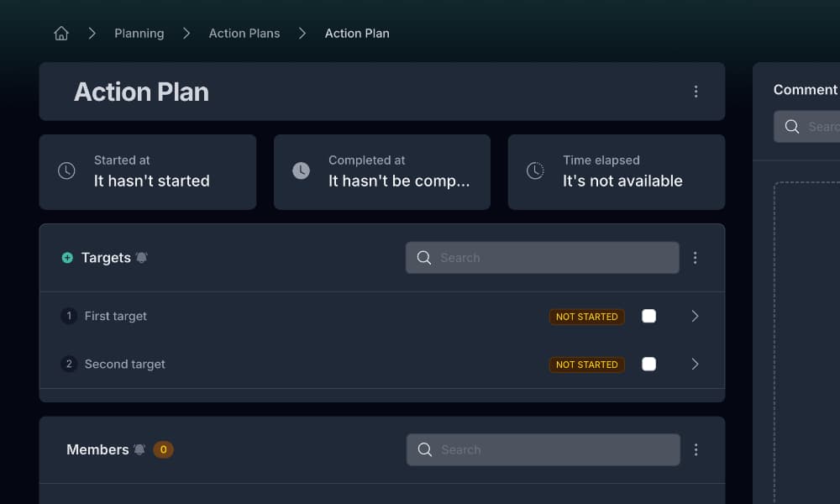Click magnifier icon in Members search
This screenshot has height=504, width=840.
point(425,449)
